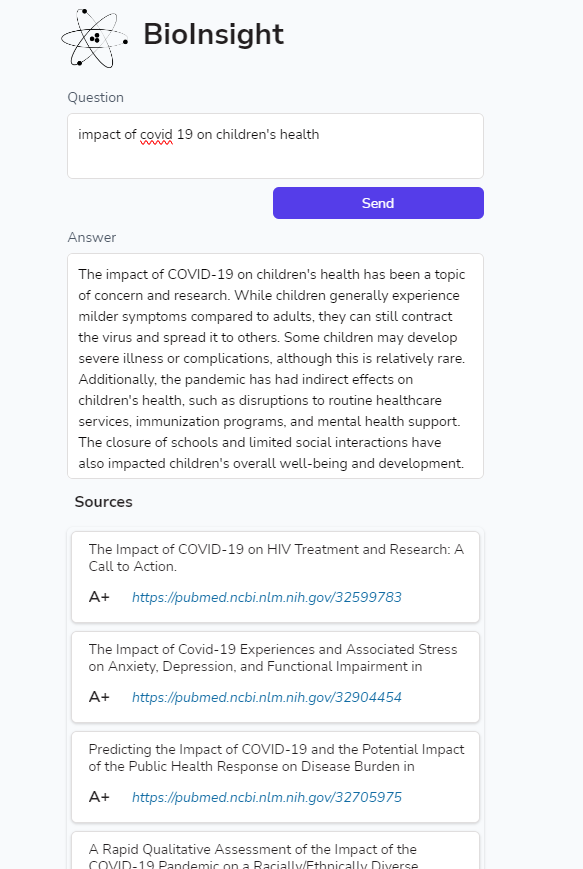Open the pubmed link 32705975
The width and height of the screenshot is (583, 869).
tap(266, 797)
